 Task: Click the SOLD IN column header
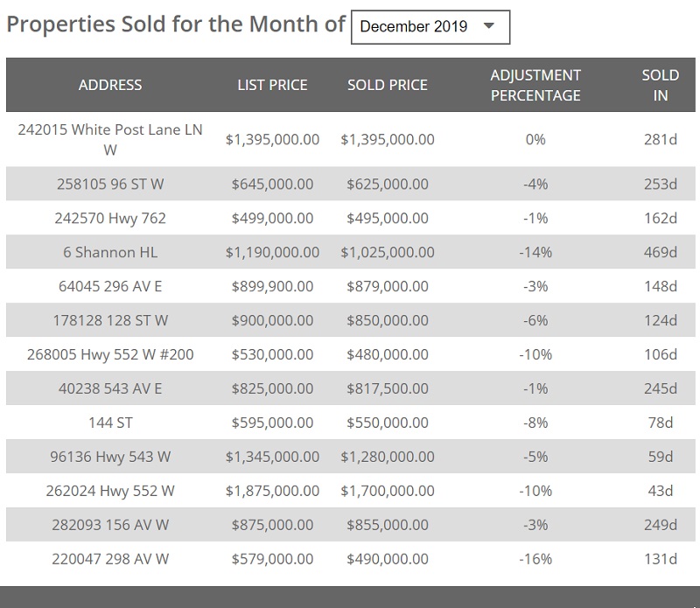[660, 85]
